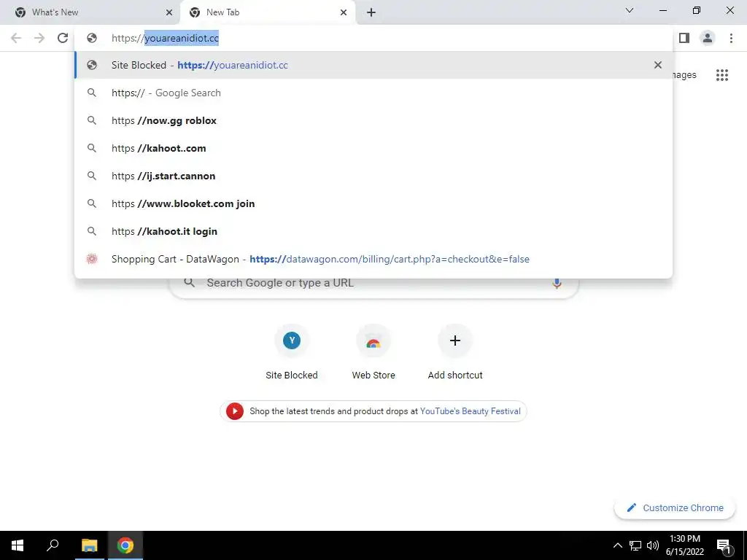Show hidden system tray icons
Image resolution: width=747 pixels, height=560 pixels.
617,545
